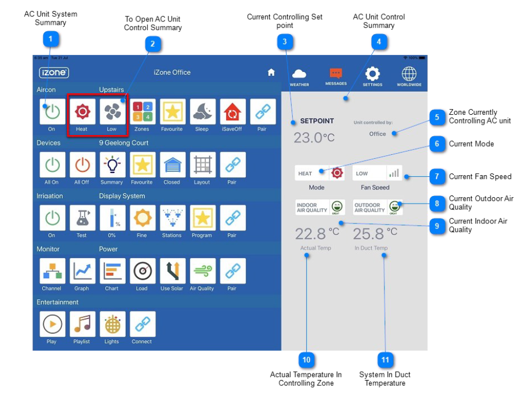Viewport: 532px width, 408px height.
Task: Open Outdoor Air Quality indicator
Action: 378,208
